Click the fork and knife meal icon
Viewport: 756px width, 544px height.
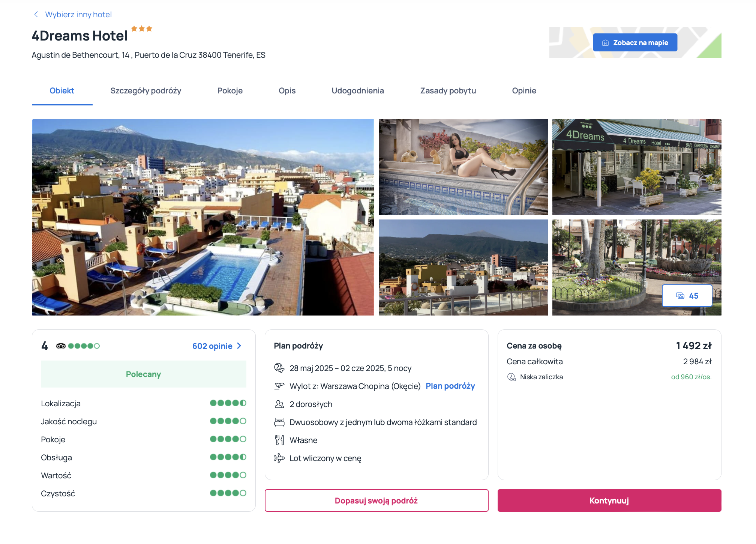(x=279, y=440)
